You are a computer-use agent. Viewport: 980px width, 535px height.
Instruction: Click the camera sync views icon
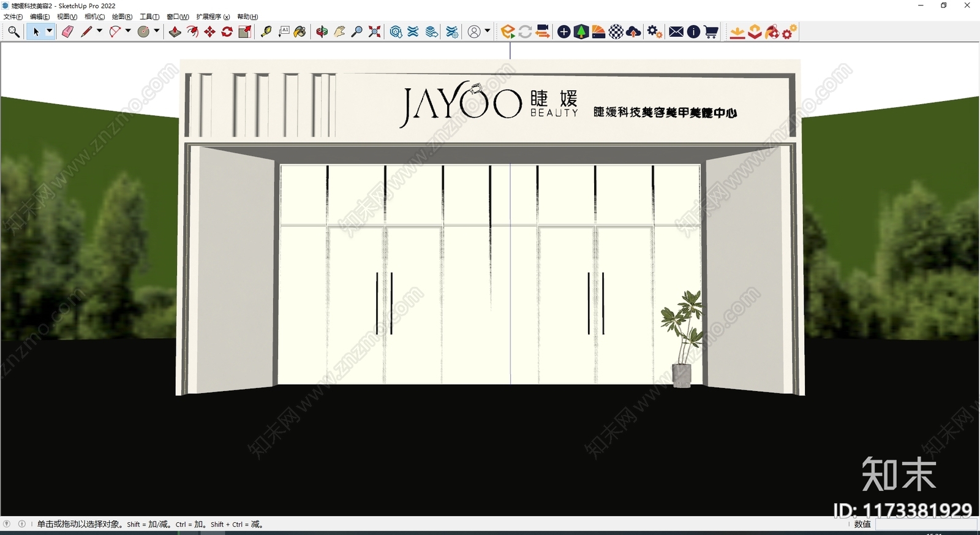(542, 32)
